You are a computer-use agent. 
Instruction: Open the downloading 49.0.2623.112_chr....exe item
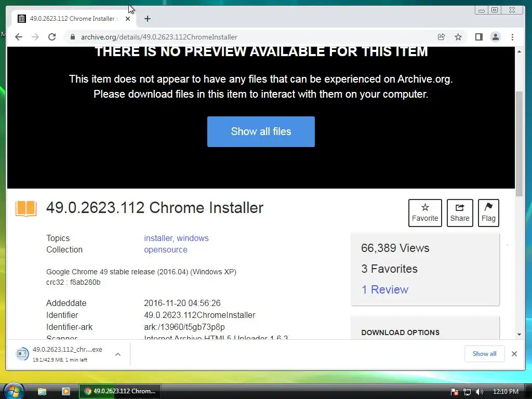61,354
